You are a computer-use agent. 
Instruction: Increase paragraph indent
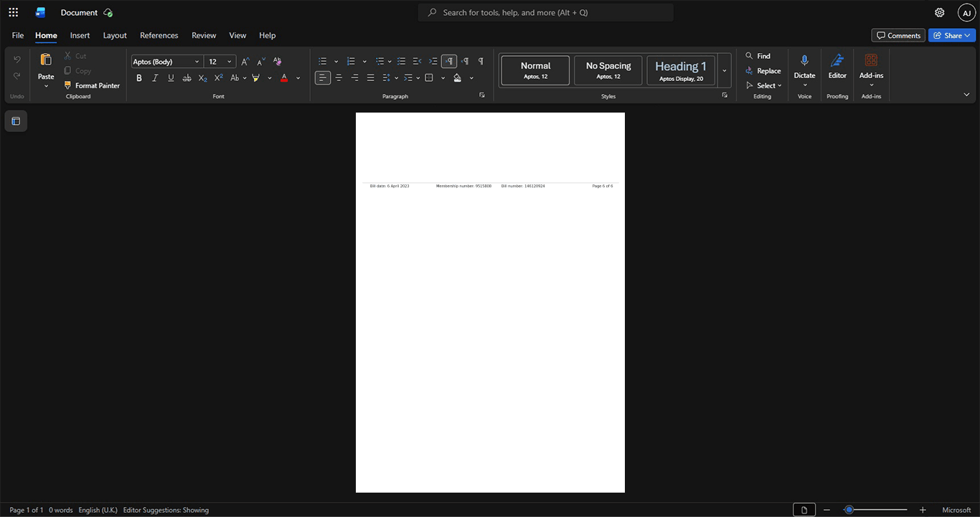click(x=433, y=62)
